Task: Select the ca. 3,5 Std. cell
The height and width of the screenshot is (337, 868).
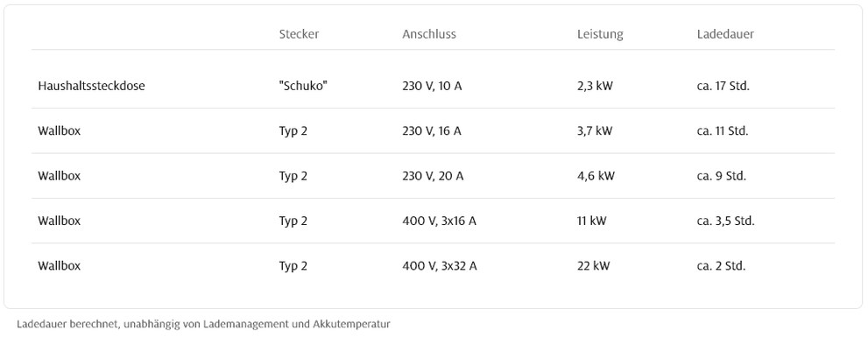Action: coord(726,221)
